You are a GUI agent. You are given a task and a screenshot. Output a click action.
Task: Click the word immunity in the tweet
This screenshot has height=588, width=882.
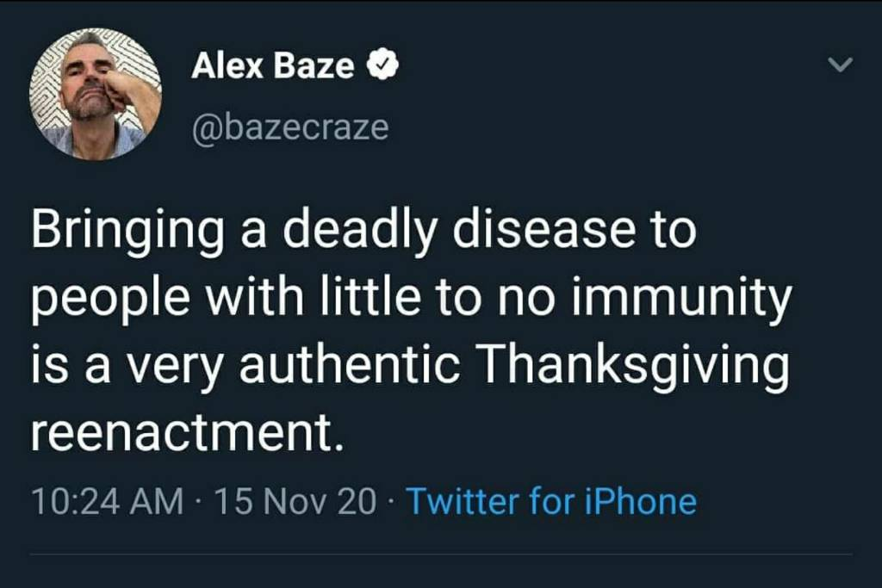tap(681, 298)
